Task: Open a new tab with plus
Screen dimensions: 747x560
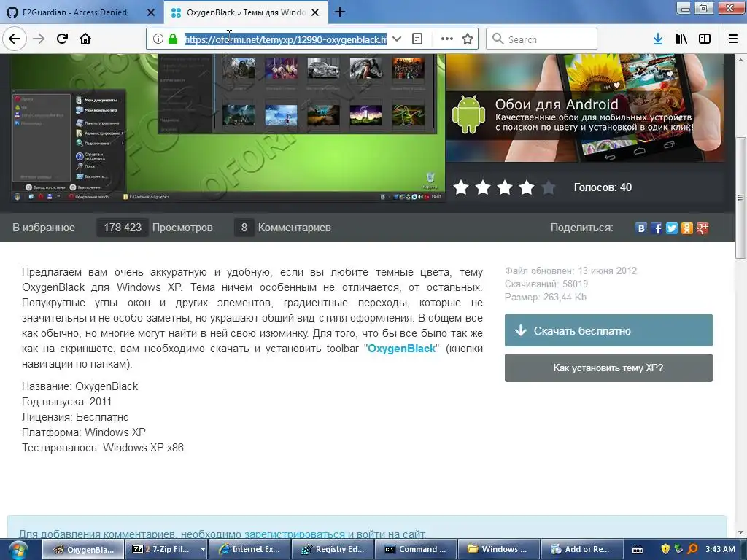Action: tap(340, 12)
